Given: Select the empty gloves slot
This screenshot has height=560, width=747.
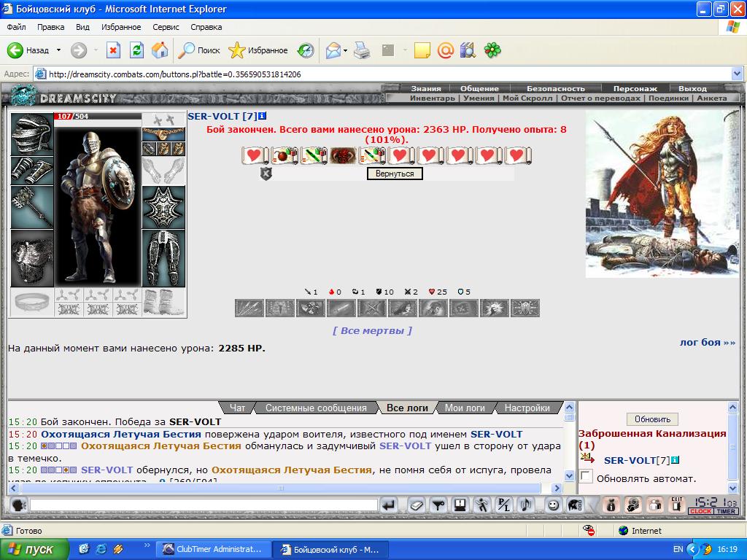Looking at the screenshot, I should (163, 171).
